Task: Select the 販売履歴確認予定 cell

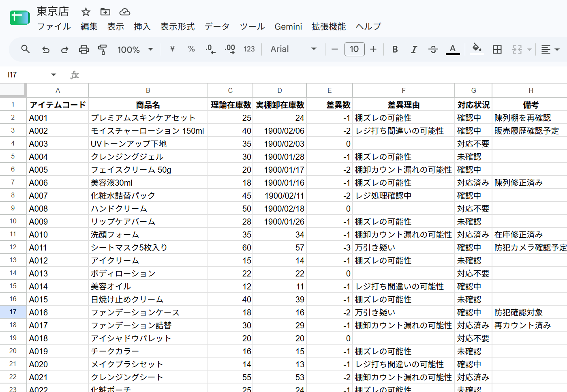Action: click(x=530, y=131)
